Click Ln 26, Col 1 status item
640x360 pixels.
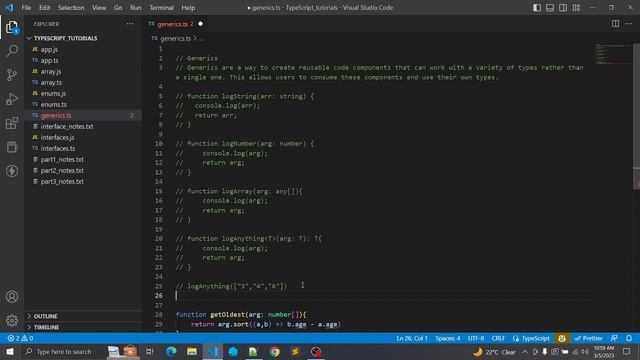[411, 338]
